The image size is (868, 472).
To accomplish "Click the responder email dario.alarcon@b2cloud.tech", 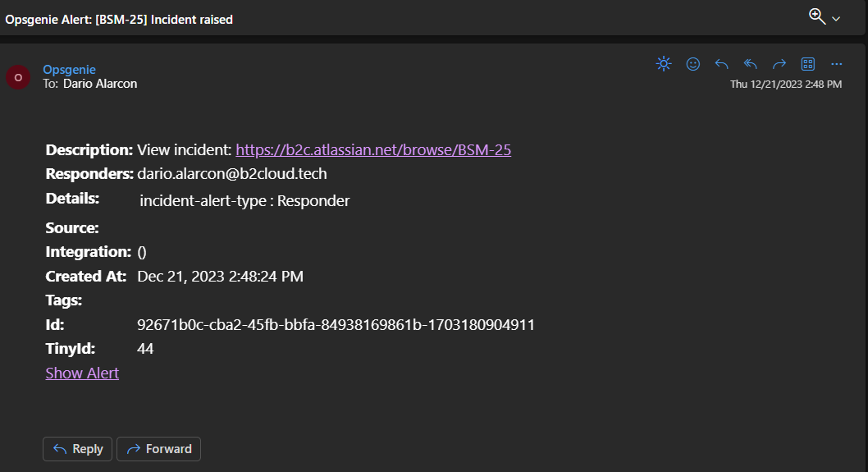I will tap(232, 173).
